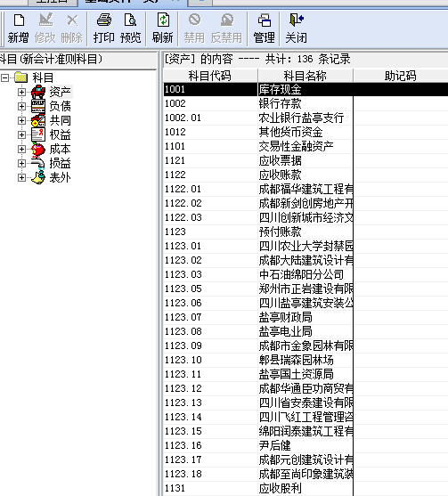Click the 禁用 (Disable) icon
Viewport: 448px width, 496px height.
(x=194, y=20)
